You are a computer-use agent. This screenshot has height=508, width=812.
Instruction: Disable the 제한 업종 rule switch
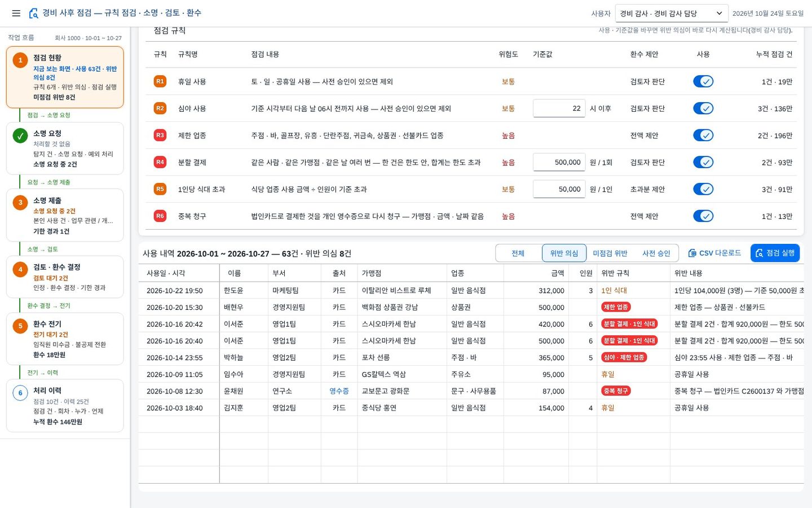click(703, 135)
